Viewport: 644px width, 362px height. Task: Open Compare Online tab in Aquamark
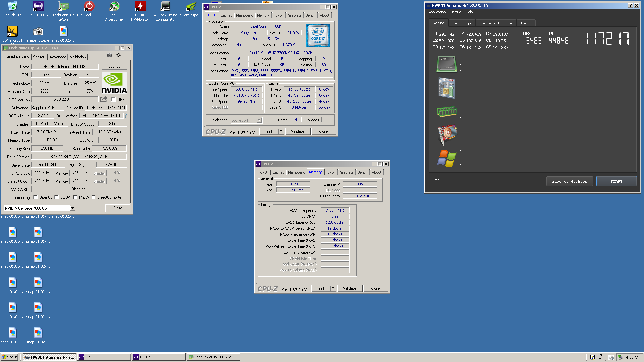(x=495, y=23)
